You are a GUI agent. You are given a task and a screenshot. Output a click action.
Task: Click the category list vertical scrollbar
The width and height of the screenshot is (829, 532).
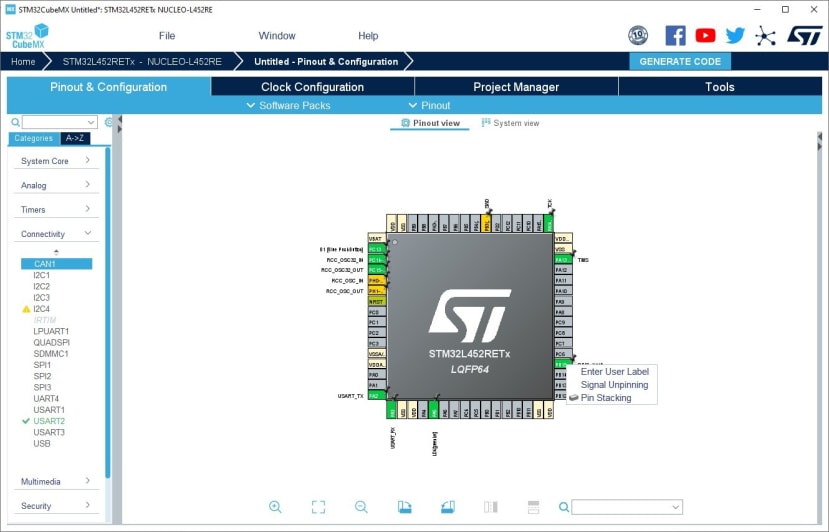(108, 312)
